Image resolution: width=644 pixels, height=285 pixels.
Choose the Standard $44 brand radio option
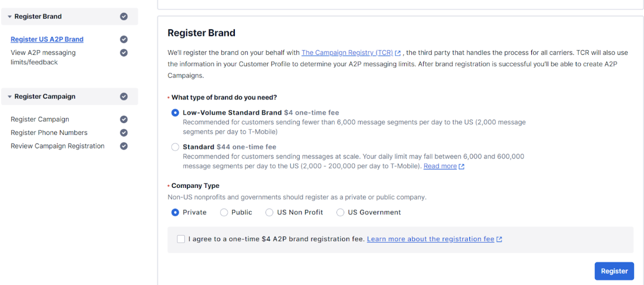(175, 147)
